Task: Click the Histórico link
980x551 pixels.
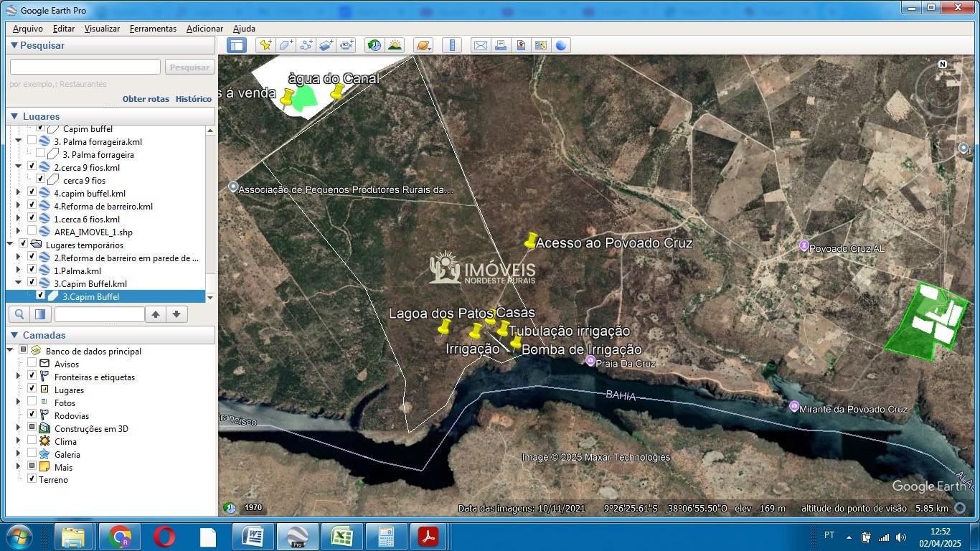Action: 194,99
